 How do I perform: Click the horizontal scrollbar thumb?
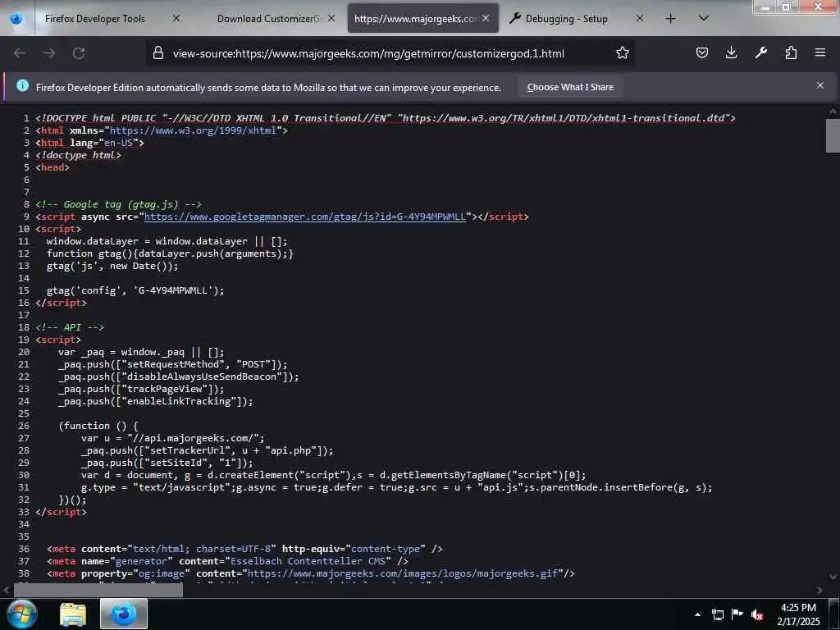[x=98, y=590]
